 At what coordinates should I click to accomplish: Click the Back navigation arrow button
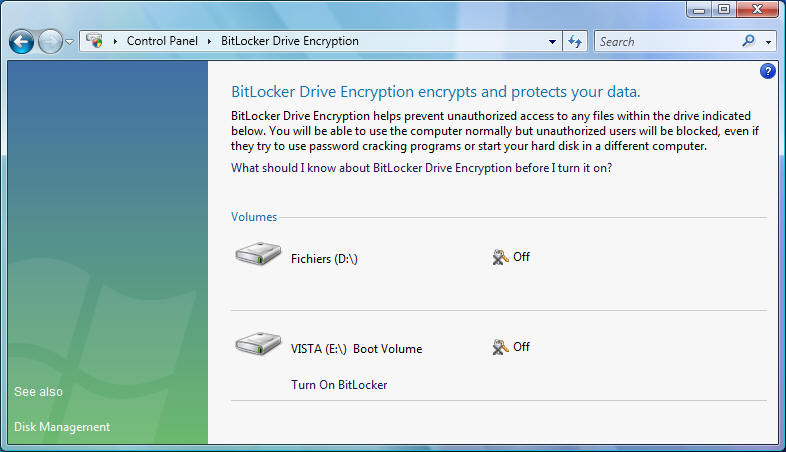coord(22,42)
